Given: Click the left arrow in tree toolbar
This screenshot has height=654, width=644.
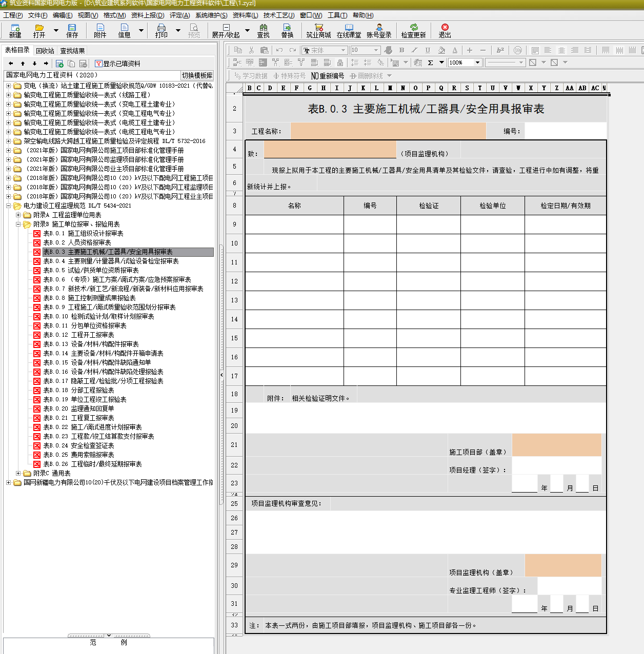Looking at the screenshot, I should click(11, 64).
